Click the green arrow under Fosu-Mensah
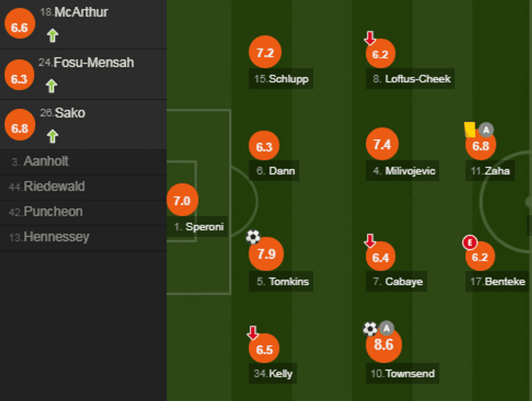Viewport: 532px width, 401px height. 51,86
